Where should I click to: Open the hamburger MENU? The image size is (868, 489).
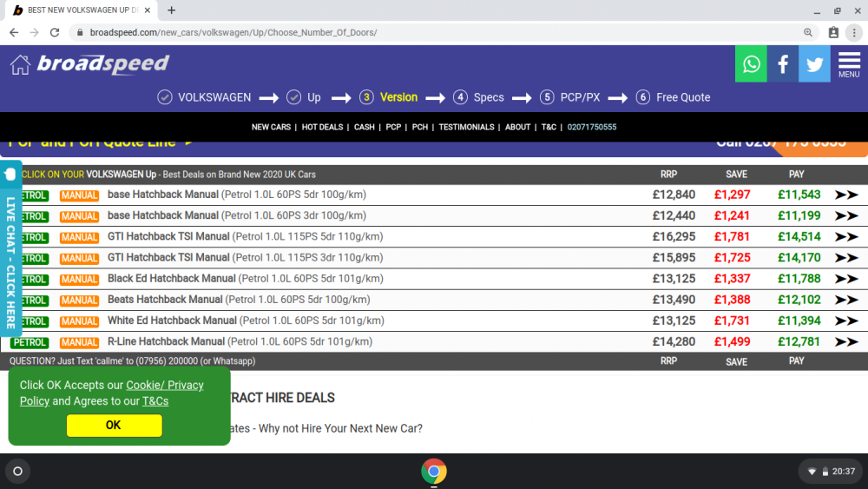point(849,64)
